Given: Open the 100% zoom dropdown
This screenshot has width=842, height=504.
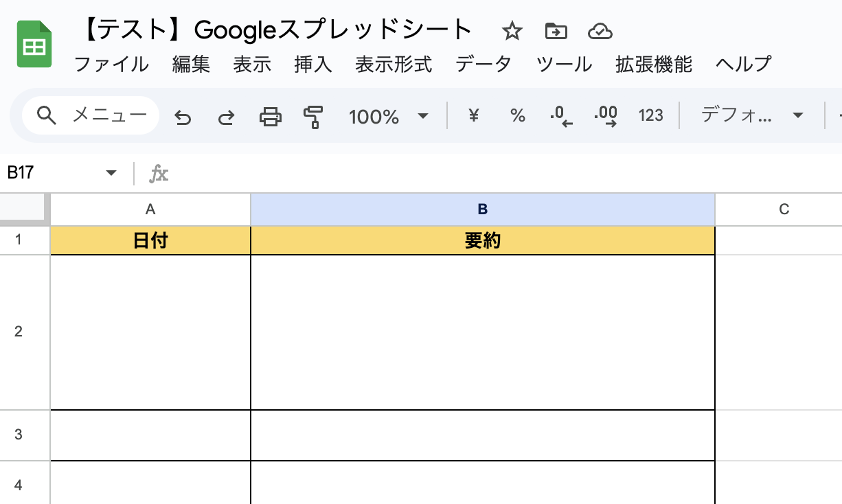Looking at the screenshot, I should 388,116.
